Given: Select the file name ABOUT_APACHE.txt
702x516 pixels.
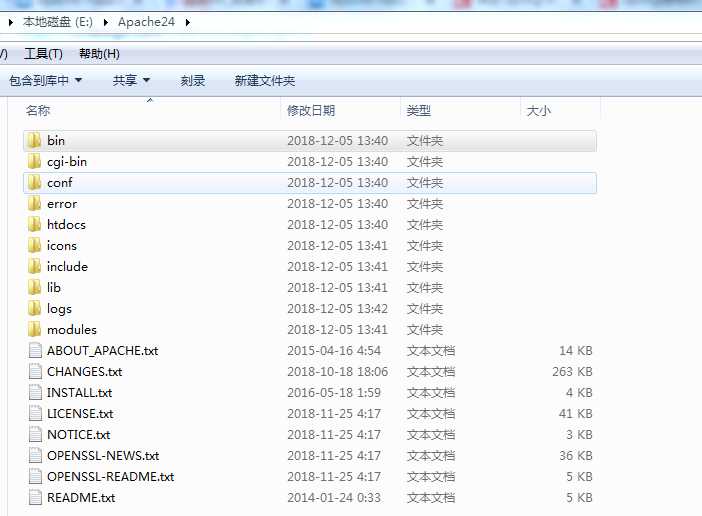Looking at the screenshot, I should pyautogui.click(x=103, y=351).
